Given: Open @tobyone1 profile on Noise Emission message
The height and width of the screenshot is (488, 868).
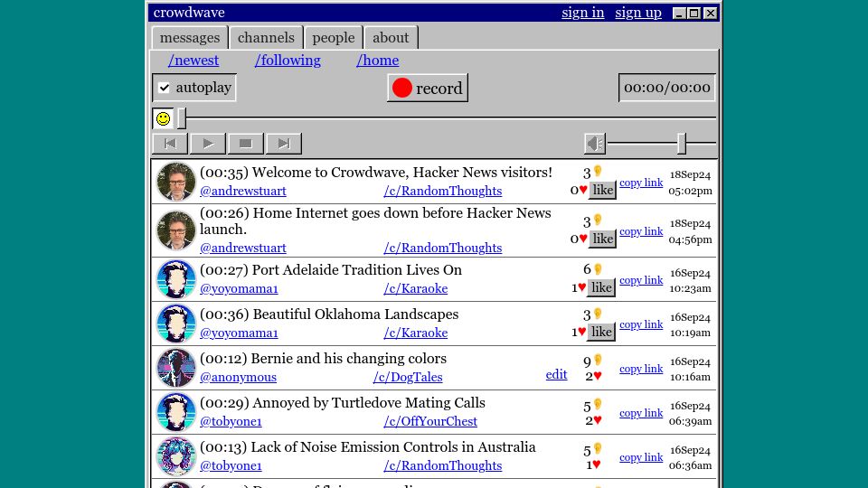Looking at the screenshot, I should pos(231,466).
